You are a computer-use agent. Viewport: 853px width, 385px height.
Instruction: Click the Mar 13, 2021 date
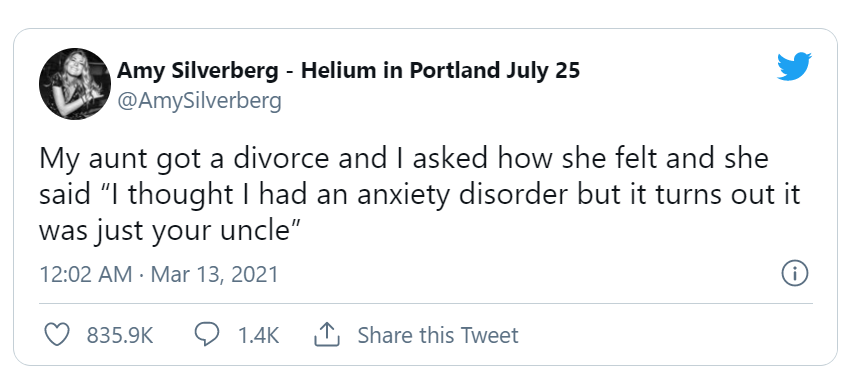[x=214, y=274]
